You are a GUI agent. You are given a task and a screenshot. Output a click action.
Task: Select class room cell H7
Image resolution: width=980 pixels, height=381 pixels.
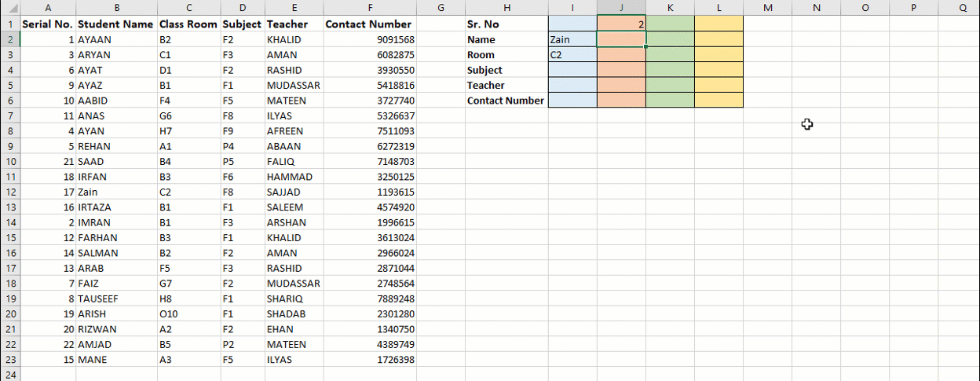pos(188,131)
